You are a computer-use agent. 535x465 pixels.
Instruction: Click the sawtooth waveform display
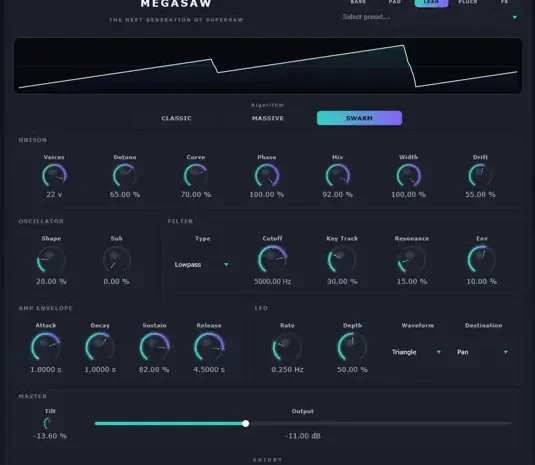point(268,66)
